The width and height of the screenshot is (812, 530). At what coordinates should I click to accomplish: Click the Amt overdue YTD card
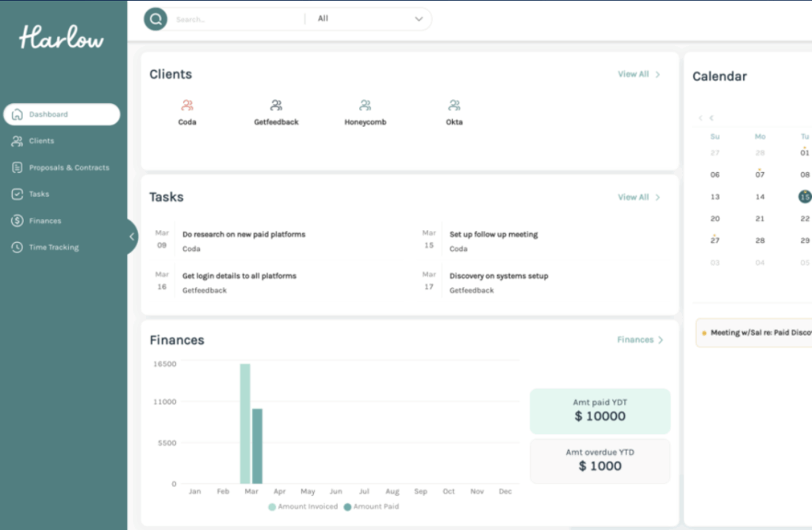click(x=599, y=461)
